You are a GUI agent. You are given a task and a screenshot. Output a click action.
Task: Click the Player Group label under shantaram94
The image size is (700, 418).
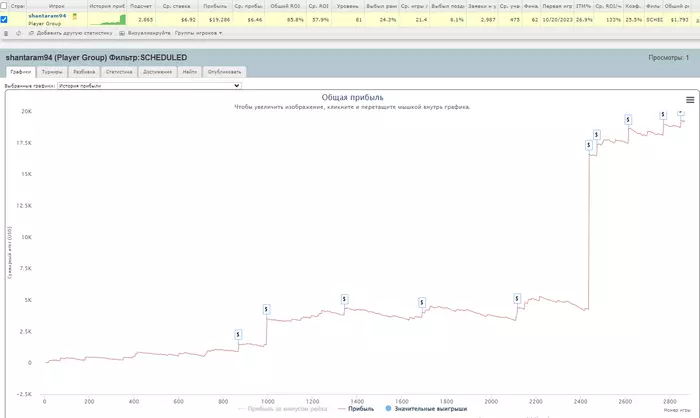point(45,24)
